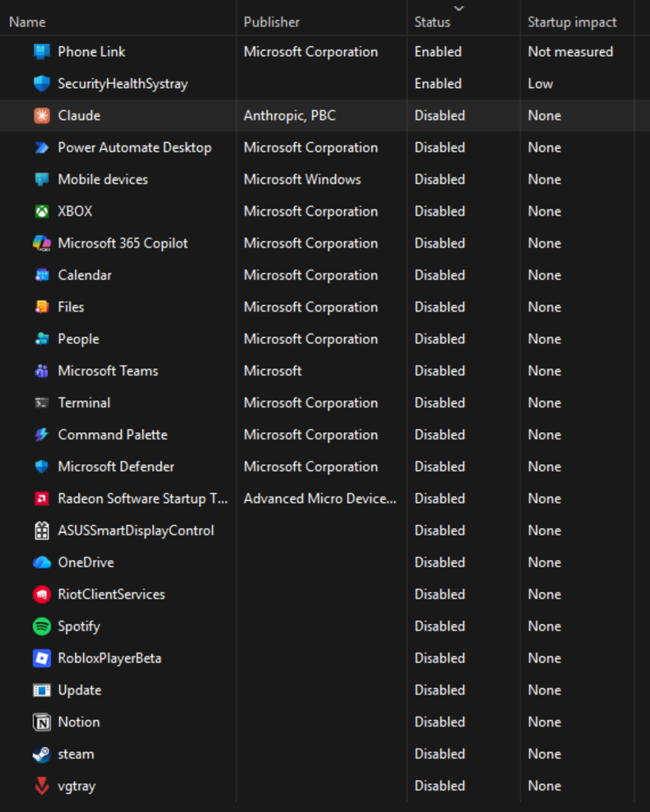Sort by the Status column header
Screen dimensions: 650x812
click(432, 22)
